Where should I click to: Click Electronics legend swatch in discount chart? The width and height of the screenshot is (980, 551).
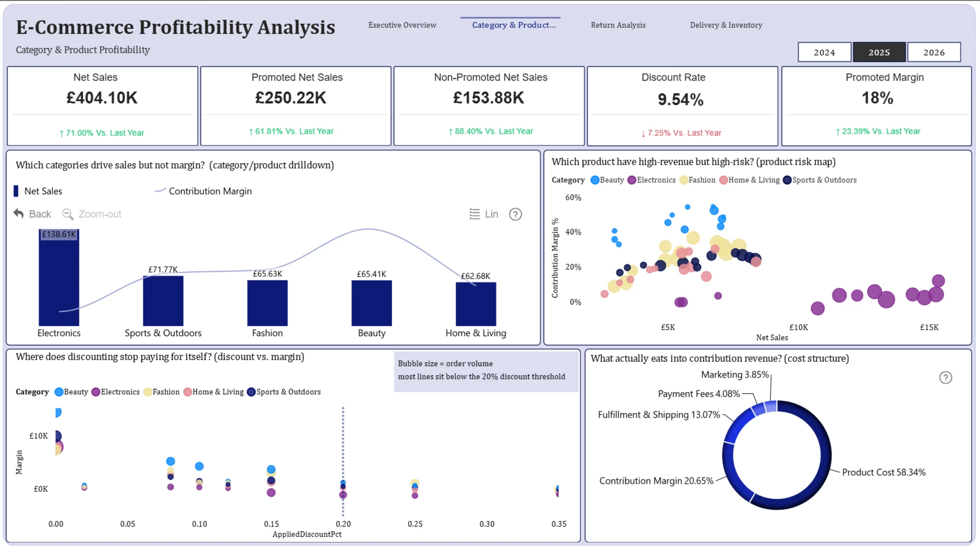click(x=95, y=392)
